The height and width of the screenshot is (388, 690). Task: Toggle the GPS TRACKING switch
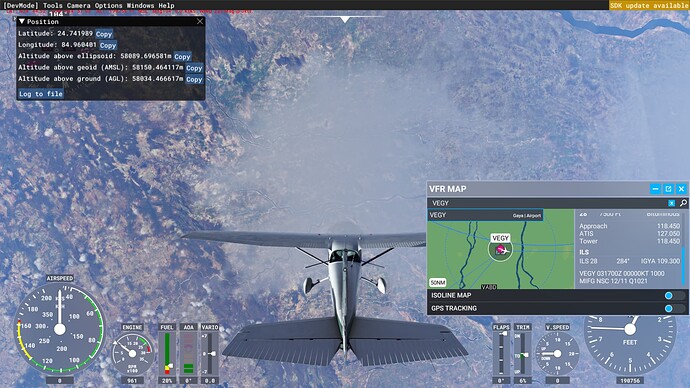(x=675, y=308)
